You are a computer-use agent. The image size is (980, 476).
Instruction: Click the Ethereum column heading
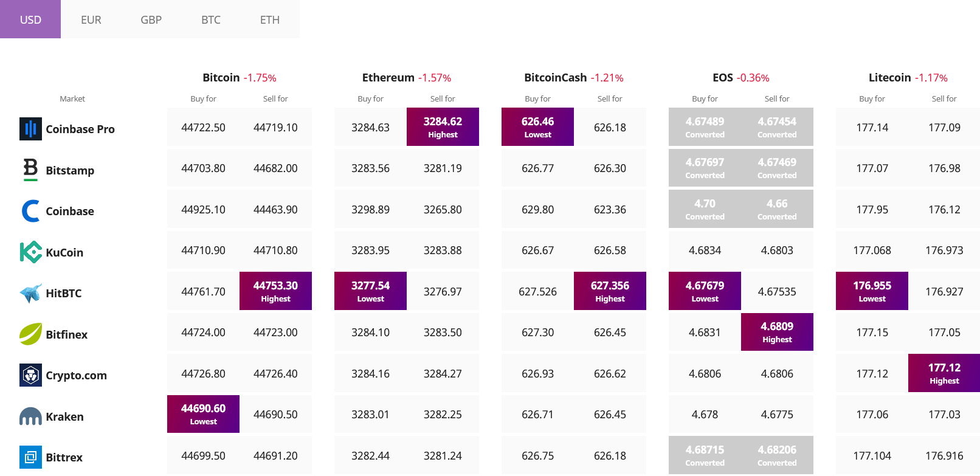[388, 77]
